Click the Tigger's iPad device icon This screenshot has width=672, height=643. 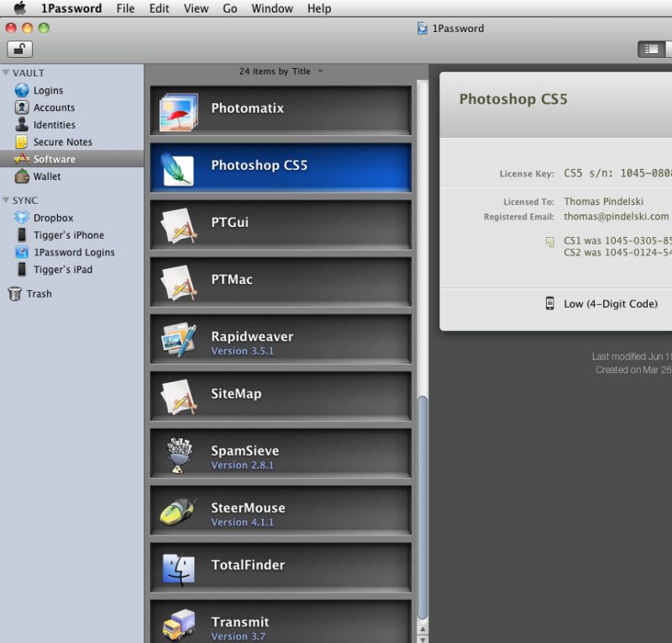tap(22, 269)
